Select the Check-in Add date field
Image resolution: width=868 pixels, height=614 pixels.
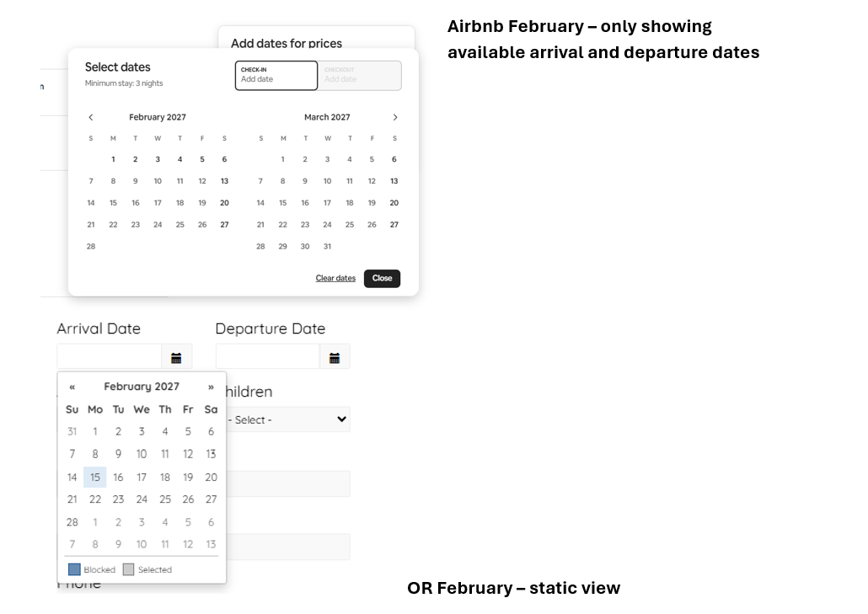pyautogui.click(x=276, y=76)
